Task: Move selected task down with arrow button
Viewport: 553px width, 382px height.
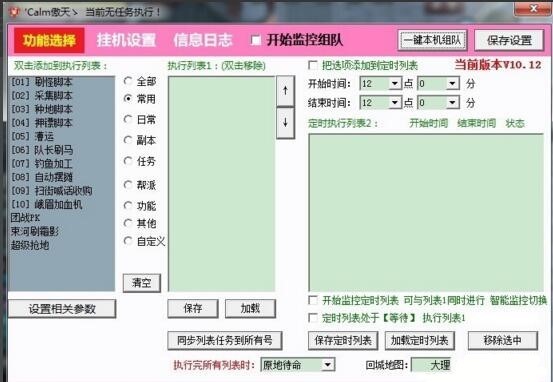Action: 285,123
